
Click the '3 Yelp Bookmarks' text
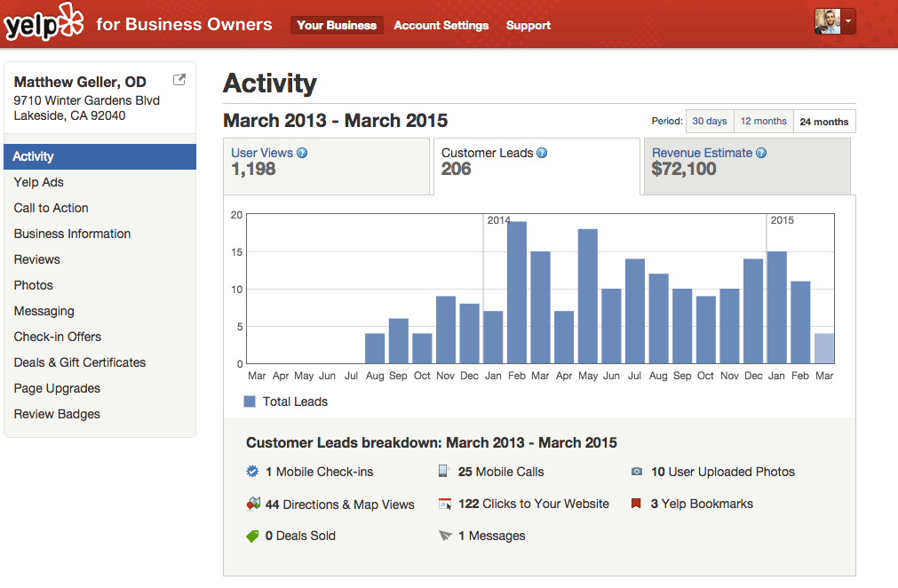click(702, 504)
